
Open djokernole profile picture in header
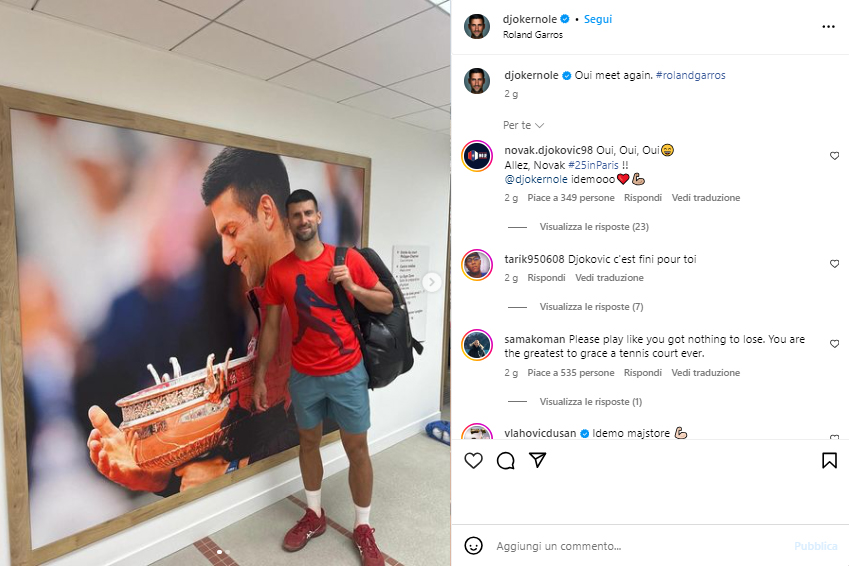(477, 27)
